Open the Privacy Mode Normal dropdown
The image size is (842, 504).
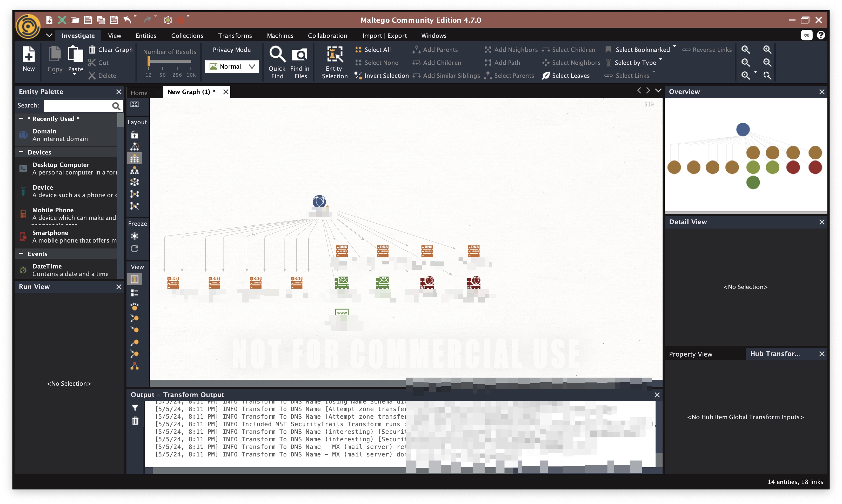coord(232,66)
